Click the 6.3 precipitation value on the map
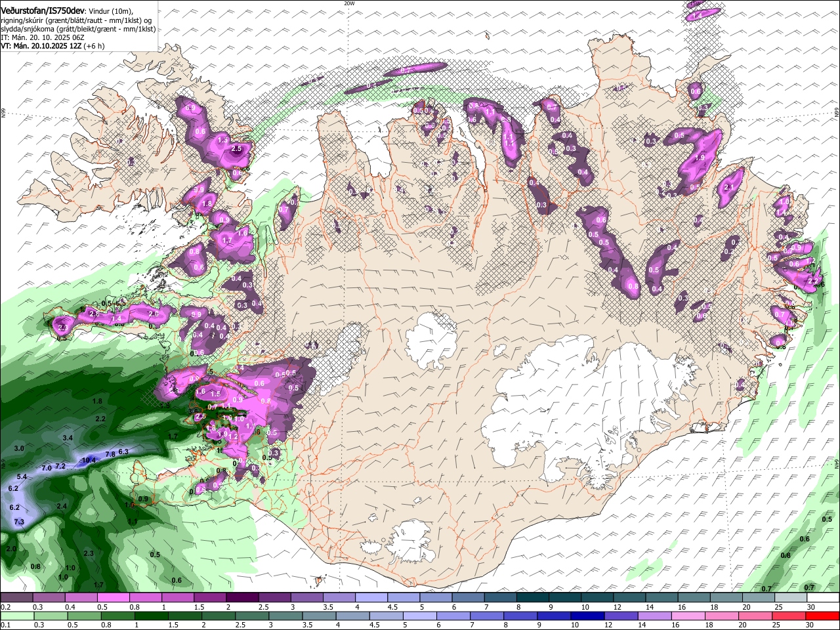 123,451
